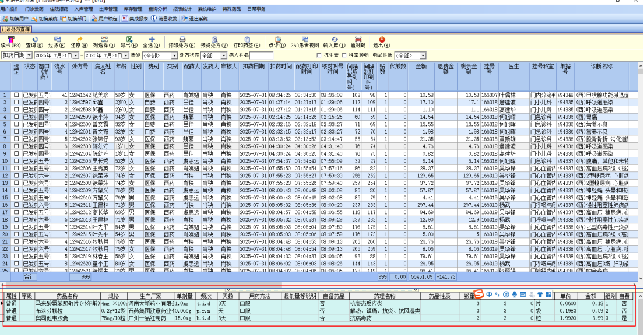Image resolution: width=644 pixels, height=336 pixels.
Task: Click the 读卡(F2) card reader icon
Action: [x=11, y=39]
